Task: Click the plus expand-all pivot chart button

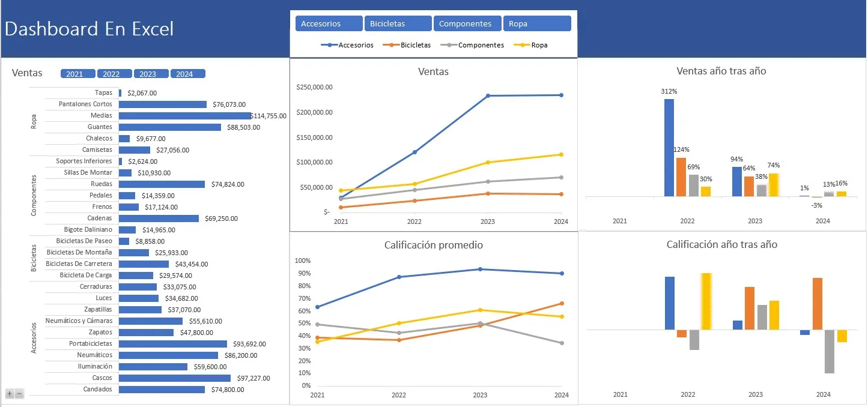Action: (10, 394)
